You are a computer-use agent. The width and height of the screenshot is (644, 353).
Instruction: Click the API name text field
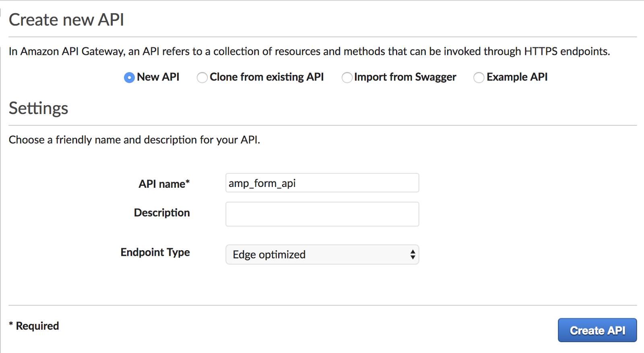coord(322,183)
